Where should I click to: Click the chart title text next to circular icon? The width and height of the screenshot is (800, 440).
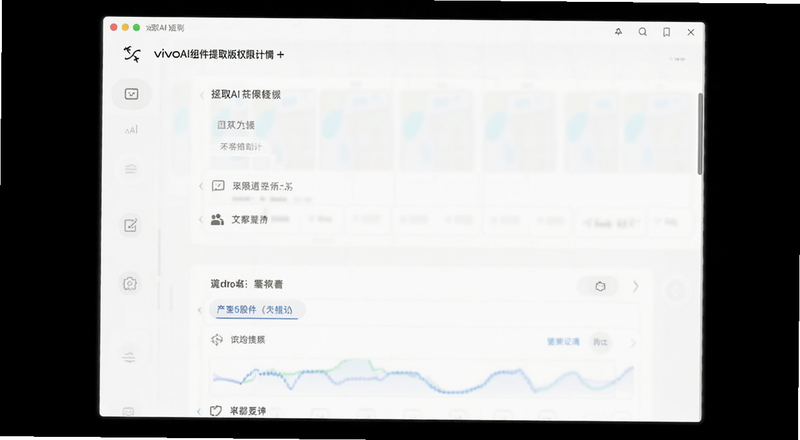247,340
